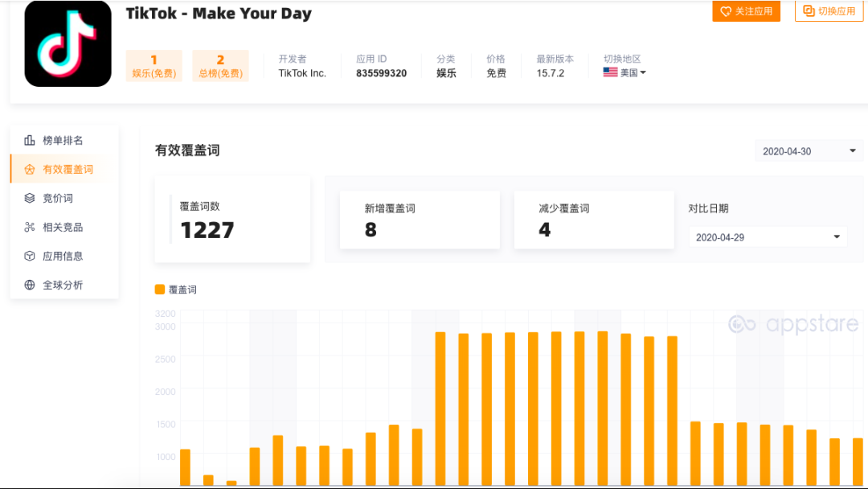868x489 pixels.
Task: Click the 减少覆盖词 4 card
Action: [594, 220]
